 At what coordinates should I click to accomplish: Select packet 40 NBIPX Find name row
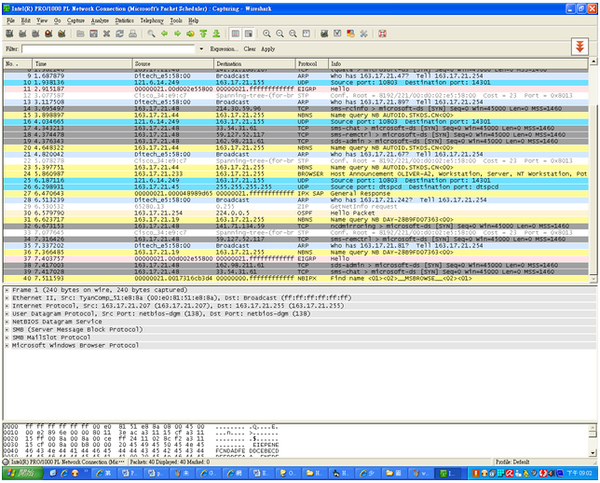(x=296, y=278)
